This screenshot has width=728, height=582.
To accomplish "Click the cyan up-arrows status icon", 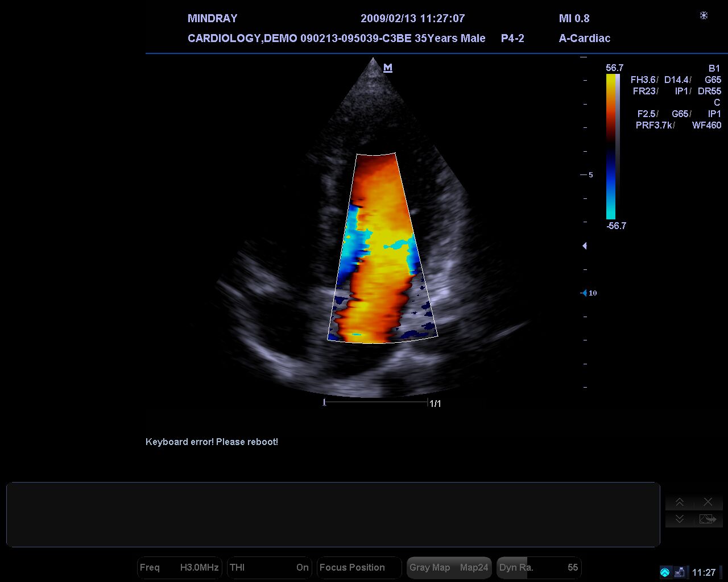I will pyautogui.click(x=665, y=572).
